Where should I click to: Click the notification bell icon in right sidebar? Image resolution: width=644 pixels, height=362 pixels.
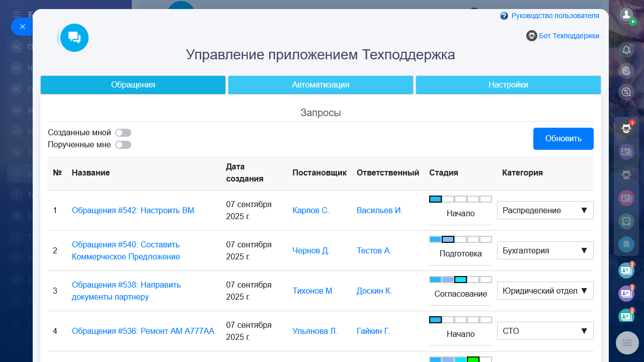(626, 49)
